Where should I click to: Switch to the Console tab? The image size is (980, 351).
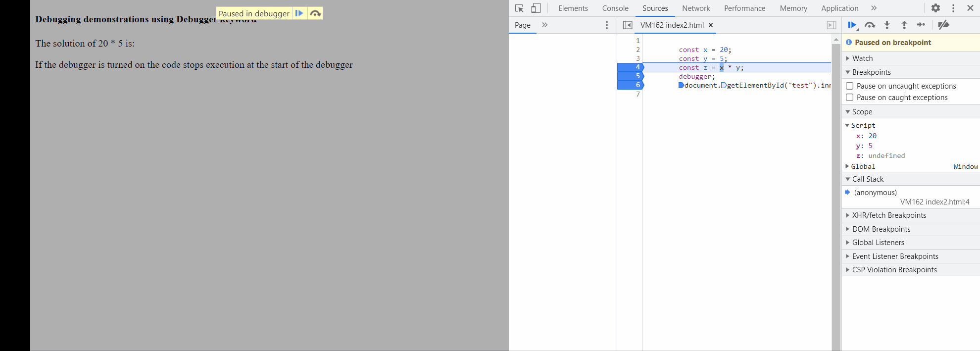point(615,8)
